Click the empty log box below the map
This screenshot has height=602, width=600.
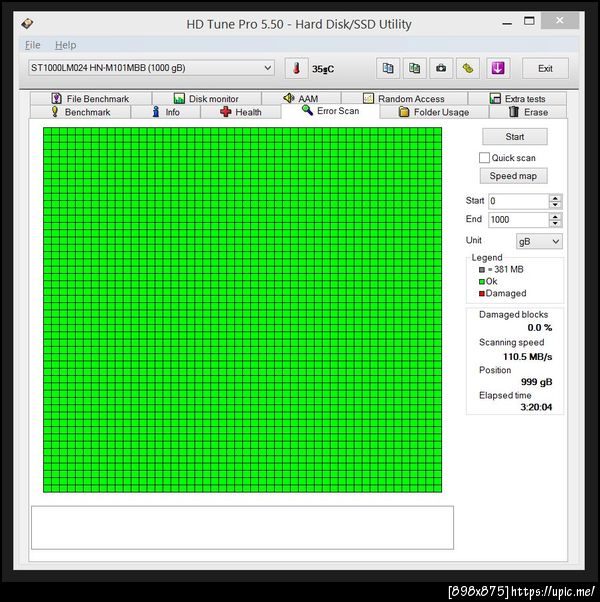(x=242, y=528)
